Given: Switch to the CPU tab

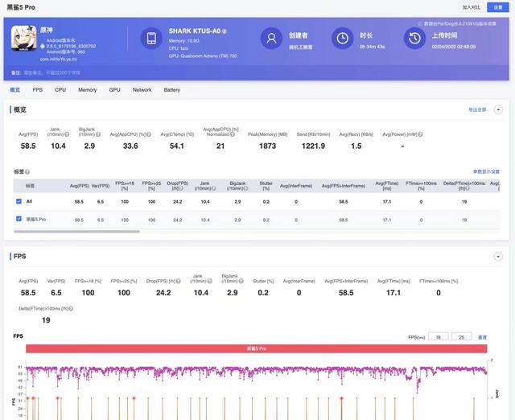Looking at the screenshot, I should pyautogui.click(x=60, y=90).
